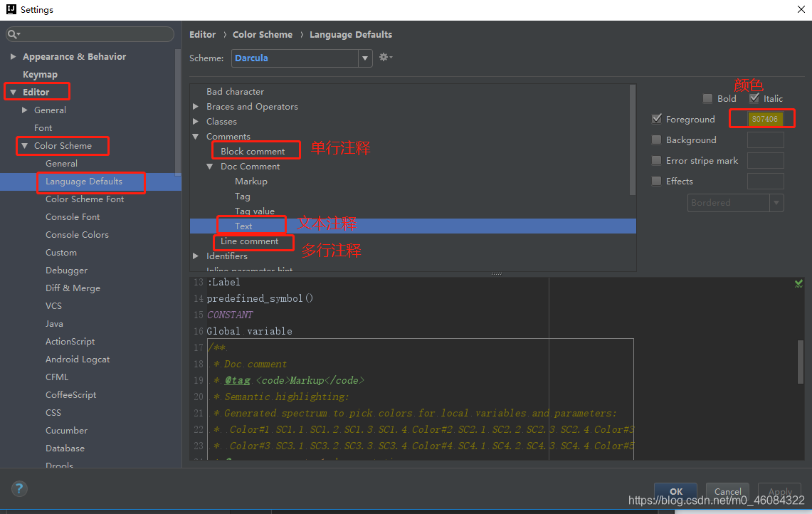812x514 pixels.
Task: Expand the Classes group
Action: pyautogui.click(x=196, y=121)
